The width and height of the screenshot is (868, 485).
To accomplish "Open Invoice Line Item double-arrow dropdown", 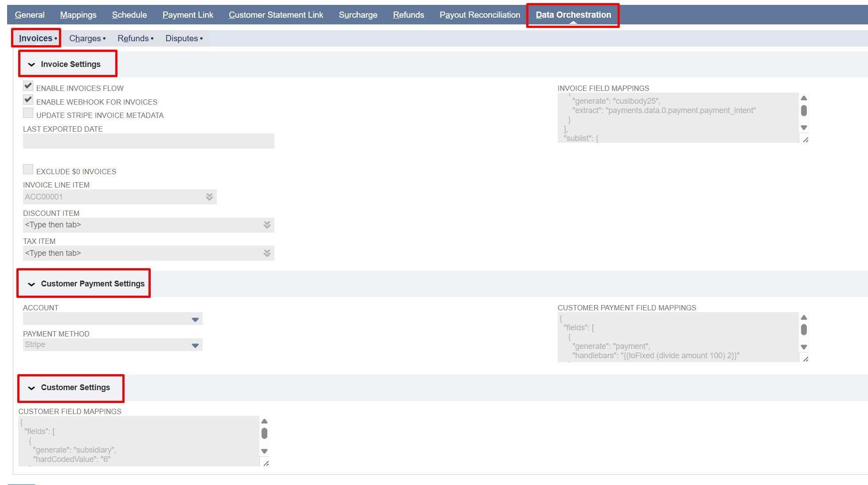I will click(x=209, y=197).
